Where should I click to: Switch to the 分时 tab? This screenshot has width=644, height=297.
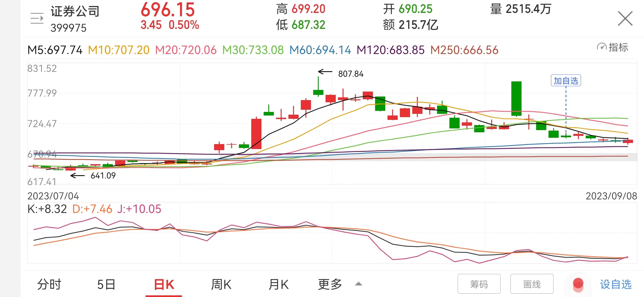[49, 284]
